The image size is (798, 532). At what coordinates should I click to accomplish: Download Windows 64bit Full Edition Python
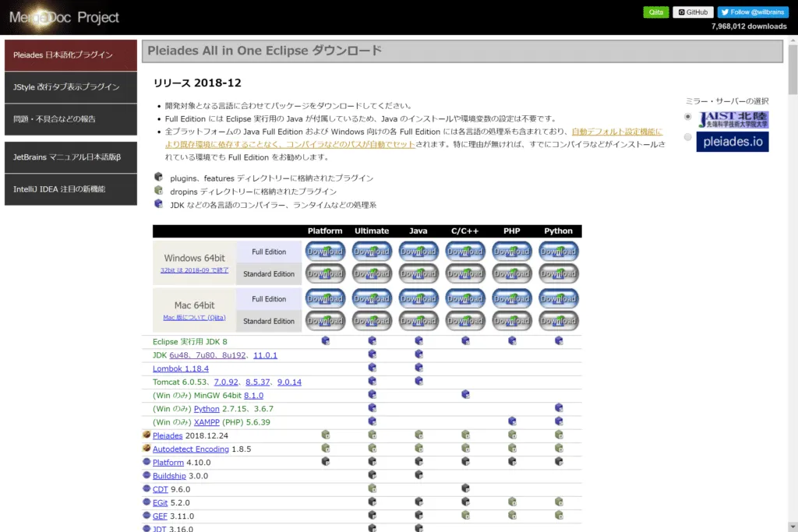coord(558,252)
